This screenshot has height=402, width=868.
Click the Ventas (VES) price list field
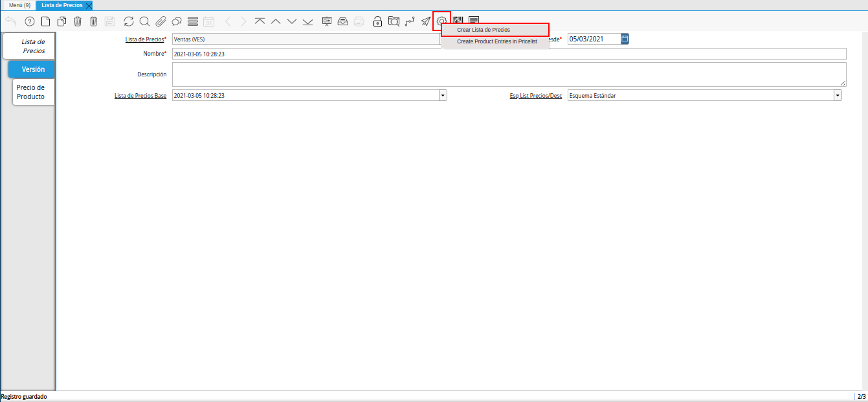pyautogui.click(x=306, y=39)
